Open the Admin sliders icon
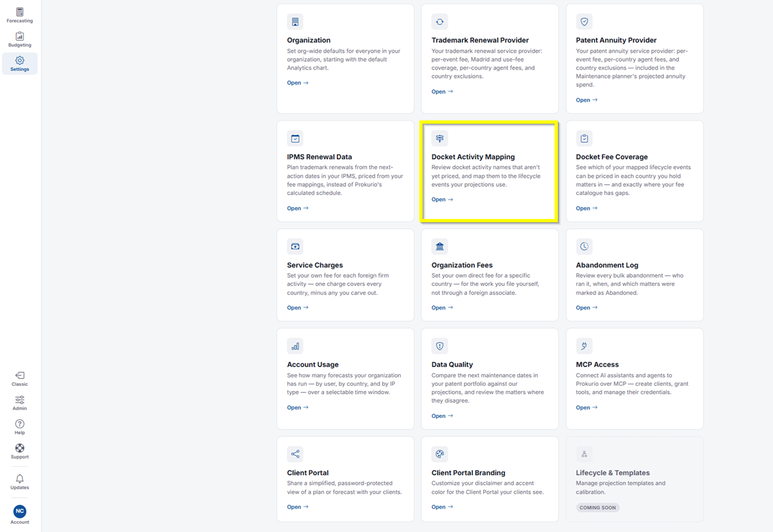The width and height of the screenshot is (773, 532). click(19, 403)
